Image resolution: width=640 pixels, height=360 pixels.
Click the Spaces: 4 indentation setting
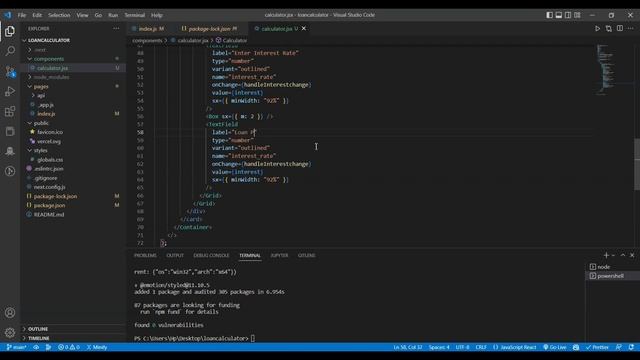[x=439, y=347]
